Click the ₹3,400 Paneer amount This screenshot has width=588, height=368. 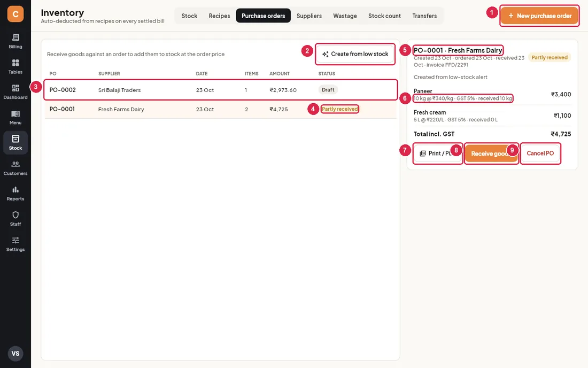click(561, 94)
